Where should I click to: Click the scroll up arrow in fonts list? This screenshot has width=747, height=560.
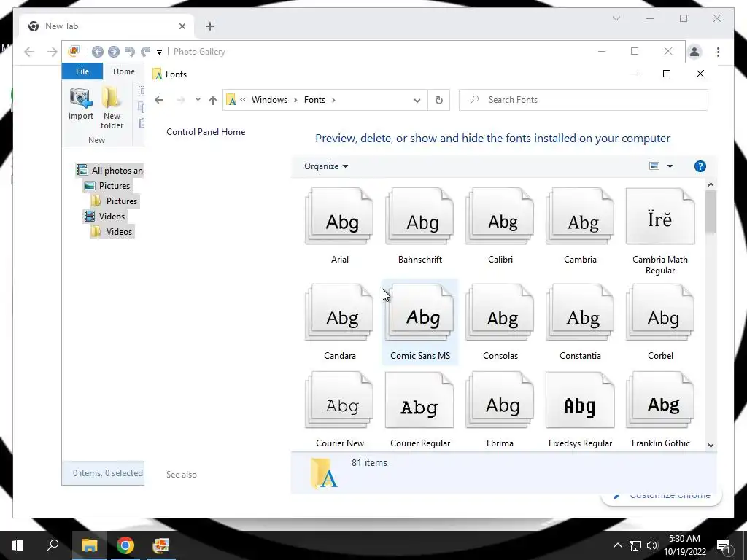[x=711, y=184]
